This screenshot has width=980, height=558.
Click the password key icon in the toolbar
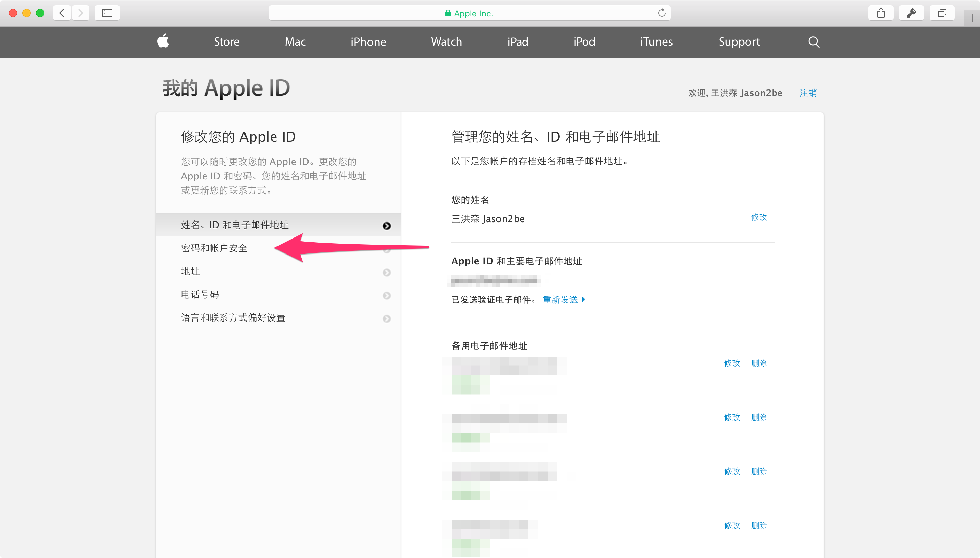tap(912, 13)
